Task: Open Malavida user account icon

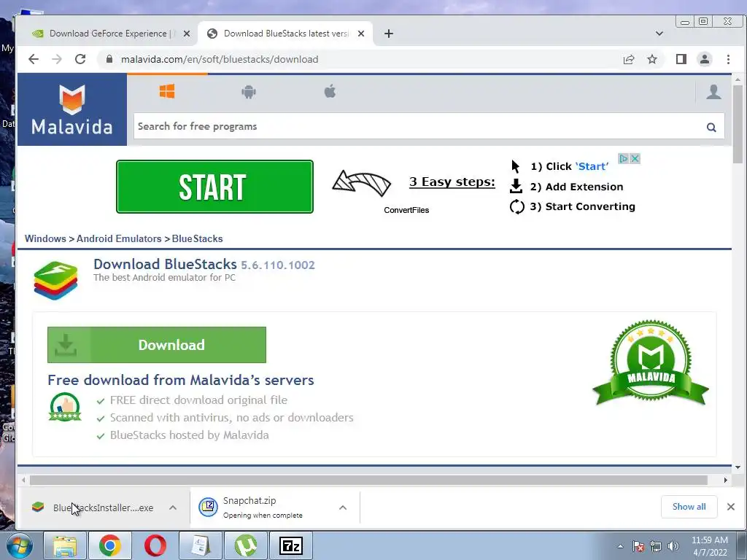Action: (713, 91)
